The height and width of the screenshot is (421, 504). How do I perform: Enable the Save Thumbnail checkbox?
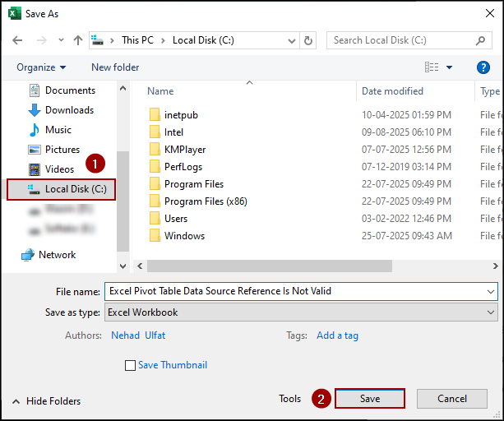click(130, 366)
